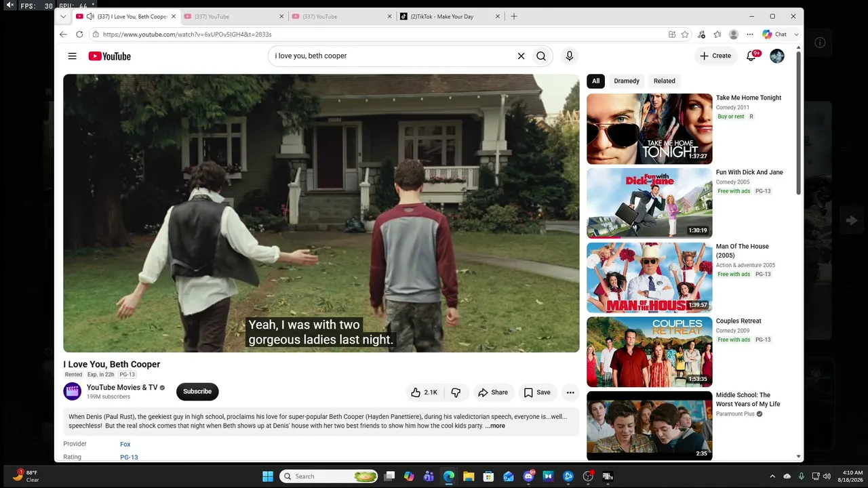Open YouTube Movies & TV channel avatar
The image size is (868, 488).
[x=72, y=391]
